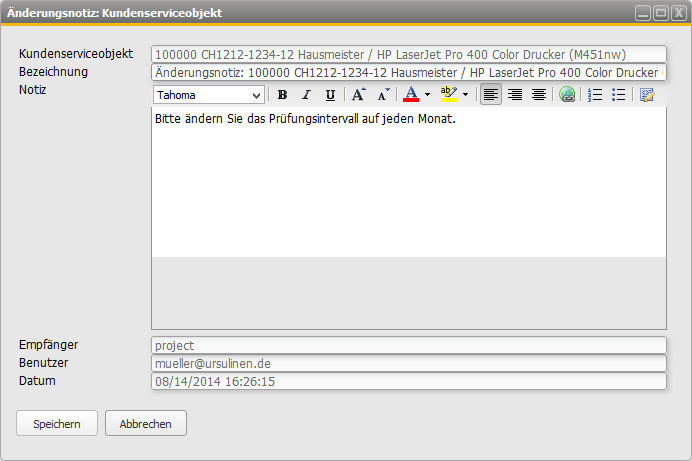Apply yellow text highlight color

[x=449, y=94]
